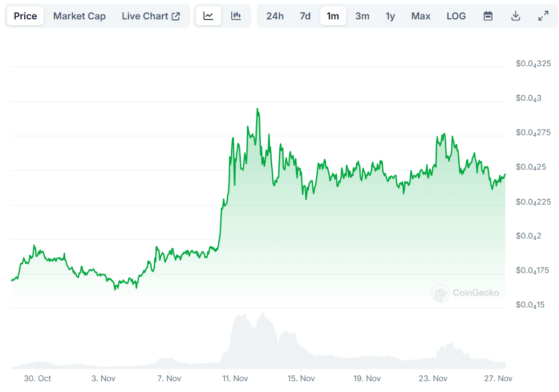The width and height of the screenshot is (559, 392).
Task: Set chart range to 24h
Action: click(275, 16)
